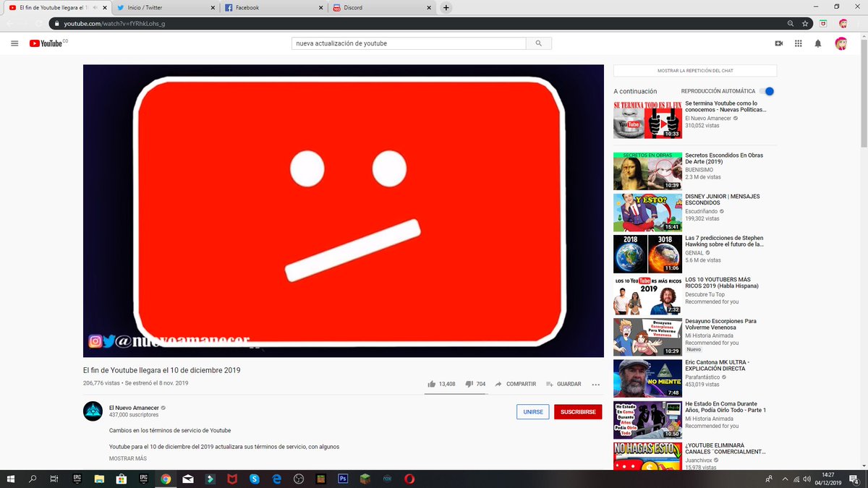
Task: Click the URL in the address bar
Action: pyautogui.click(x=114, y=23)
